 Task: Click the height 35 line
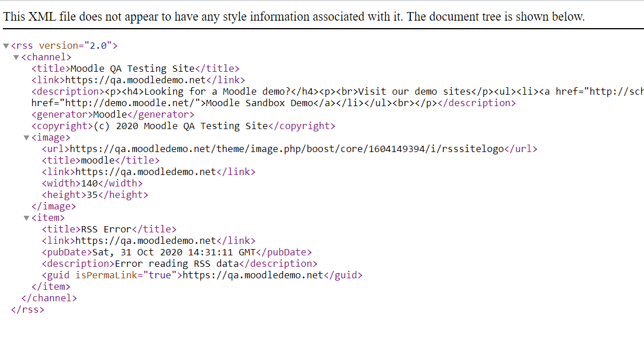point(95,195)
